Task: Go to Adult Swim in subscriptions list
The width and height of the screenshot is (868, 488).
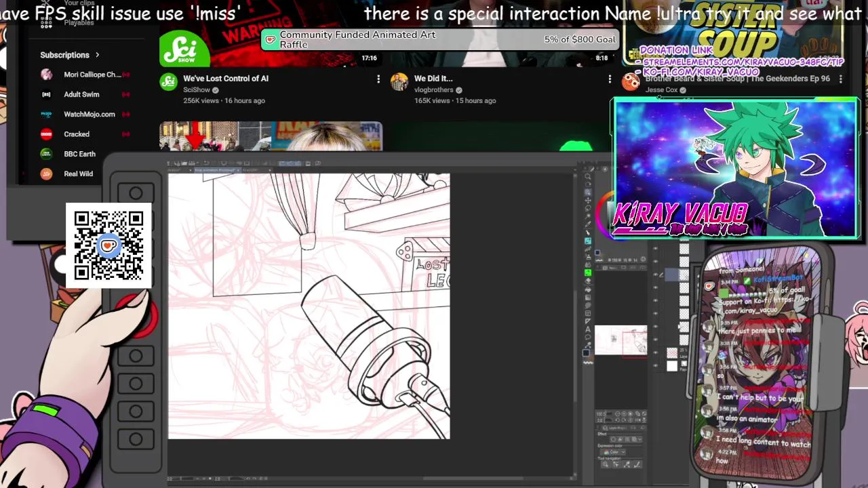Action: 81,94
